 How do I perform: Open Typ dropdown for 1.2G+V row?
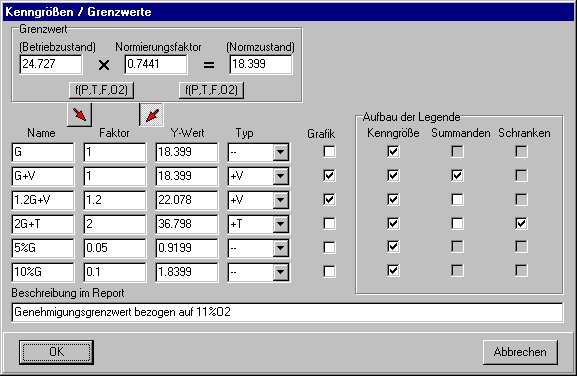pos(280,200)
